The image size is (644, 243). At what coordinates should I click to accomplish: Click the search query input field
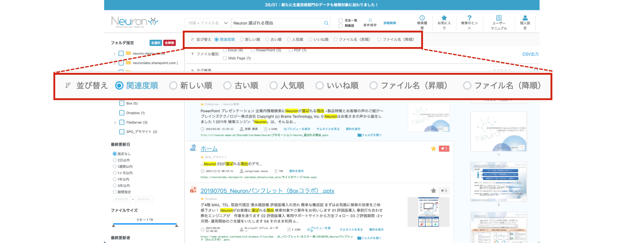(277, 23)
